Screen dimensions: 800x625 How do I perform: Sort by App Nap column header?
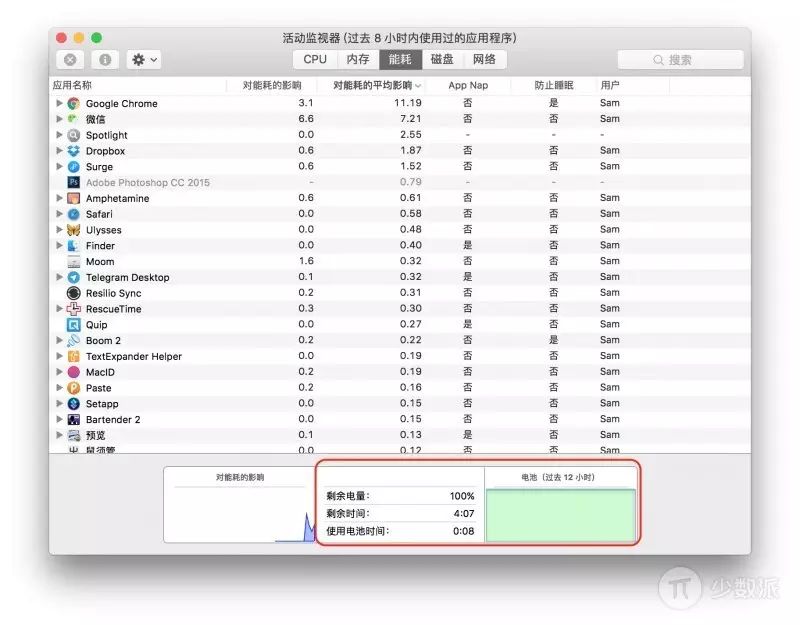click(x=467, y=85)
